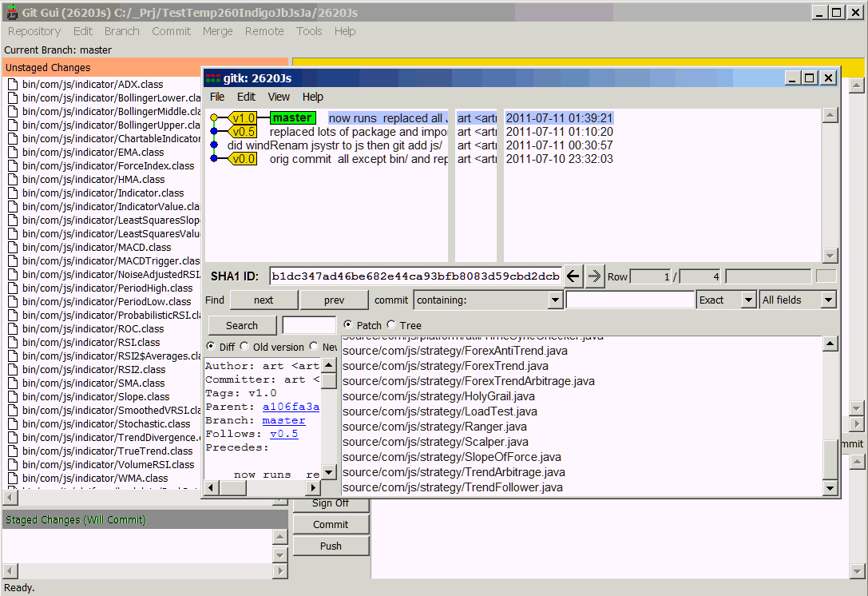Open the Git Gui Branch menu
Screen dimensions: 868x596
[x=122, y=32]
